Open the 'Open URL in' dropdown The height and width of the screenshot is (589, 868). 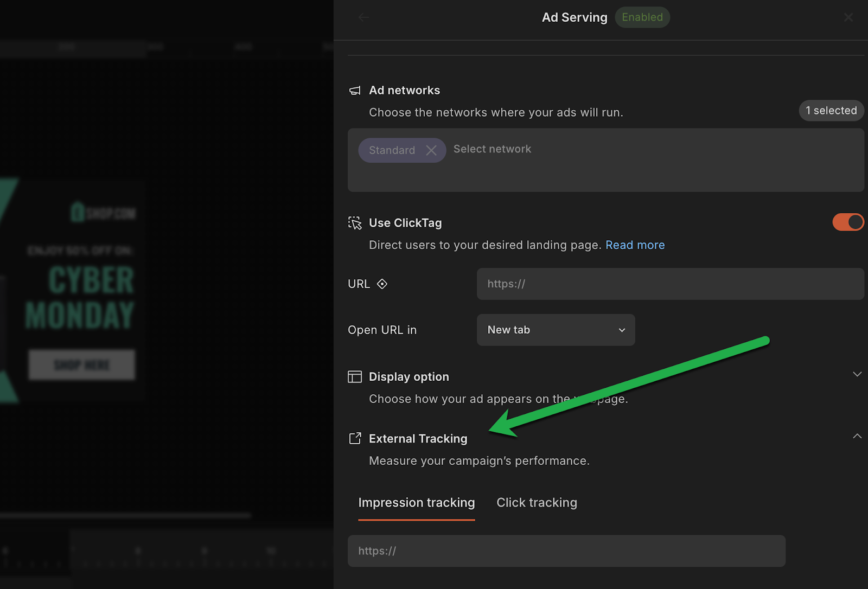click(x=556, y=330)
